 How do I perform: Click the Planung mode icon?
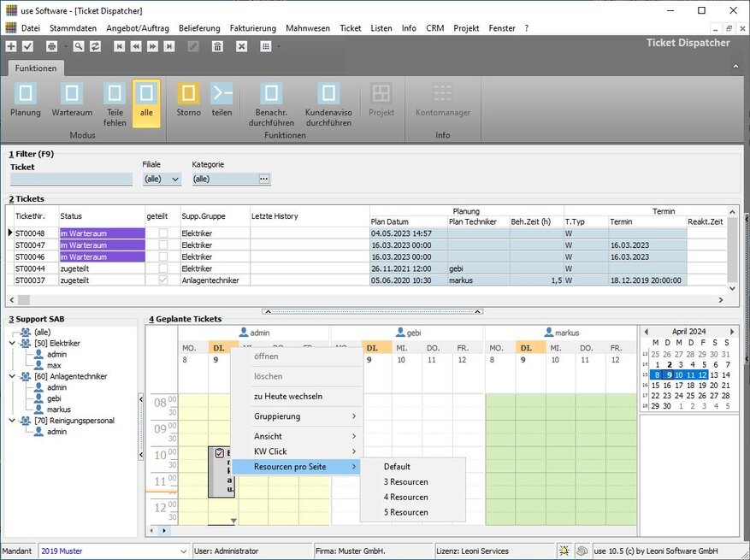(x=26, y=94)
